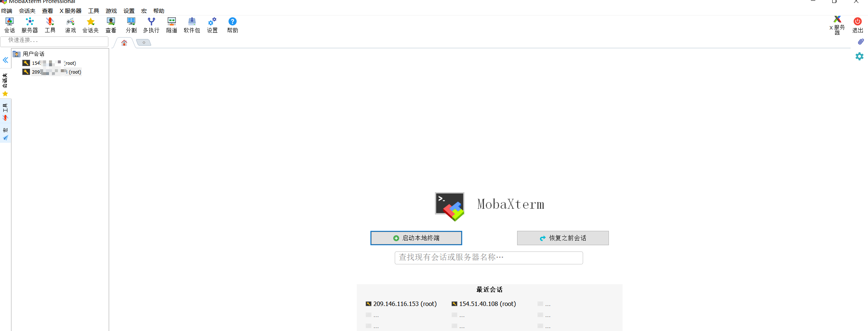868x331 pixels.
Task: Click the 会话 (Session) toolbar icon
Action: click(x=10, y=25)
